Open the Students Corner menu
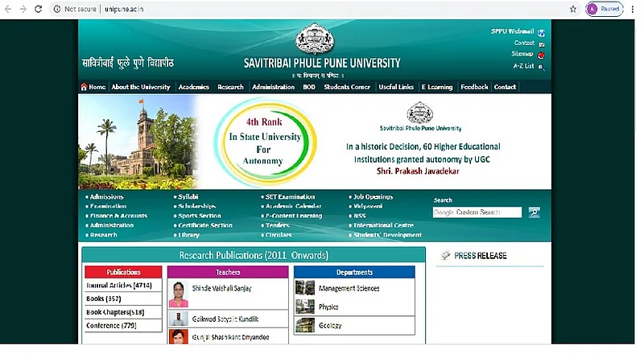Image resolution: width=644 pixels, height=362 pixels. (347, 87)
